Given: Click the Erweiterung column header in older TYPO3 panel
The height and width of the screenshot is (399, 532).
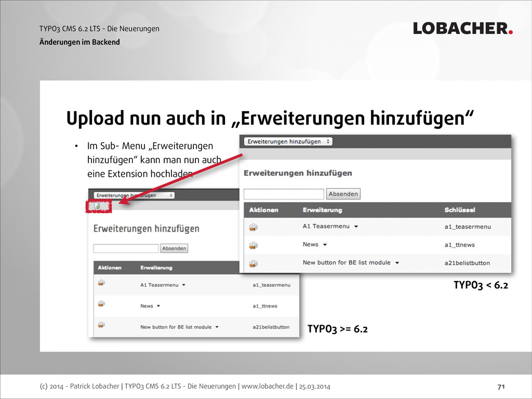Looking at the screenshot, I should (322, 210).
